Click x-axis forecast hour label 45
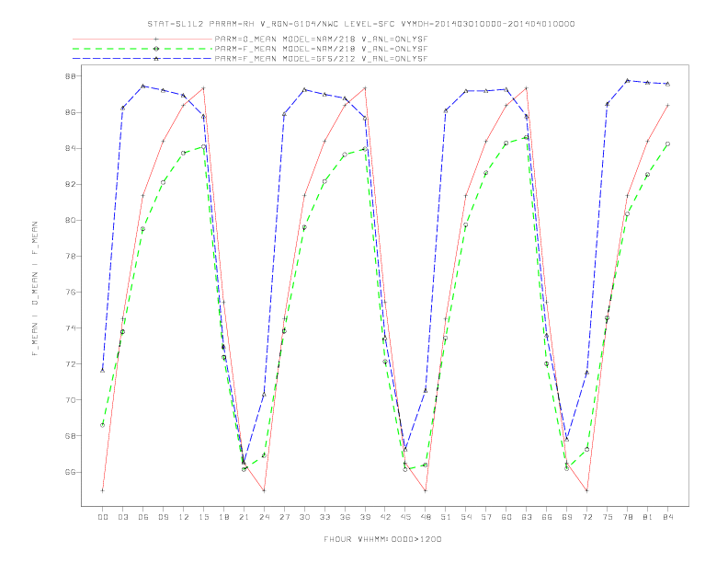This screenshot has width=728, height=563. pyautogui.click(x=405, y=517)
